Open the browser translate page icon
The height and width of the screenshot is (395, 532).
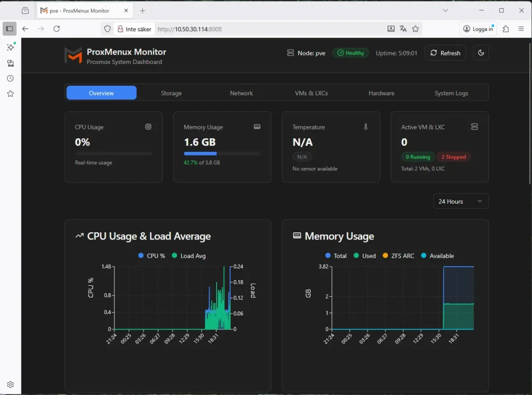[403, 29]
